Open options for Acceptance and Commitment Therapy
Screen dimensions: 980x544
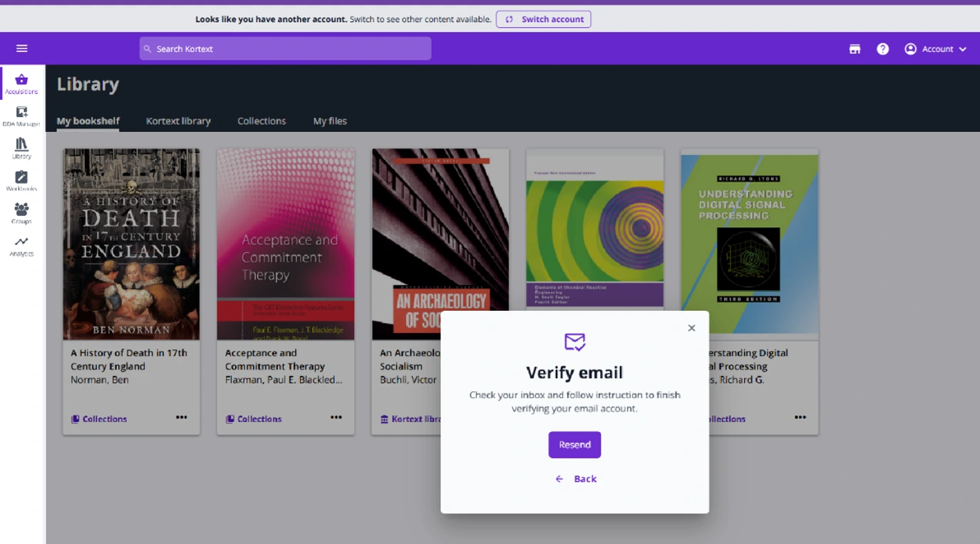(336, 418)
